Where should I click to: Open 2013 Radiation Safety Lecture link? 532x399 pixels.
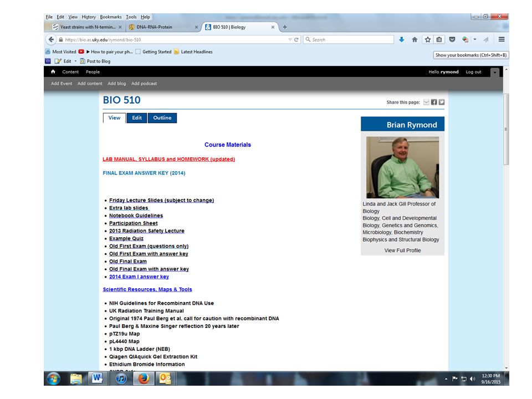146,231
